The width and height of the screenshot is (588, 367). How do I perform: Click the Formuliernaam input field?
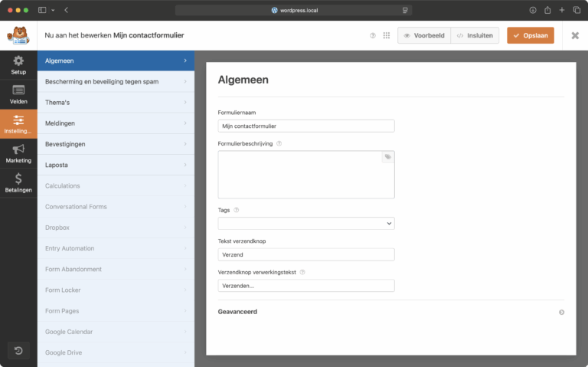306,126
